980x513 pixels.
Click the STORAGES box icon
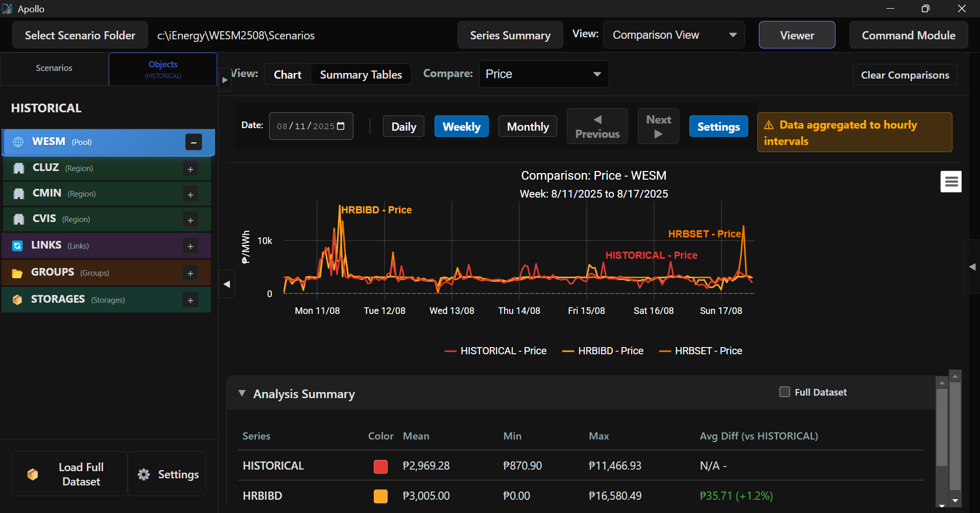click(x=17, y=300)
